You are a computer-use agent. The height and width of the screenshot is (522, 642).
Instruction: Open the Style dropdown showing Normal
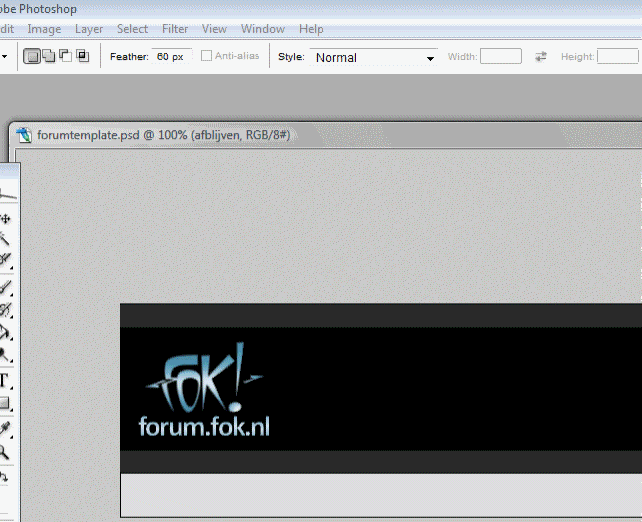pos(374,58)
